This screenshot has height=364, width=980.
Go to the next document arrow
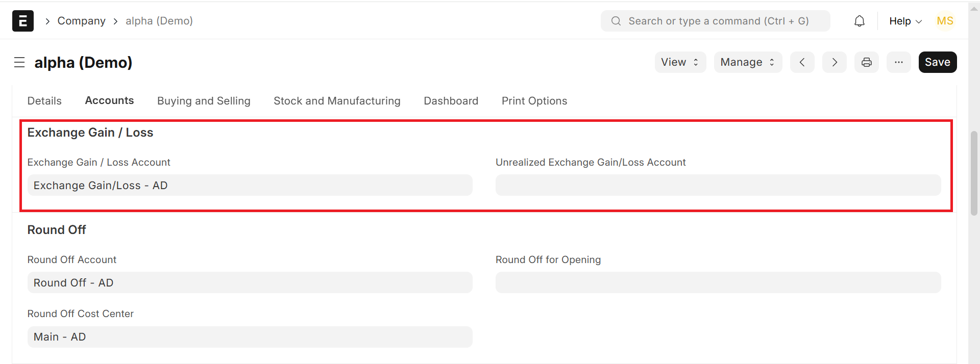835,62
